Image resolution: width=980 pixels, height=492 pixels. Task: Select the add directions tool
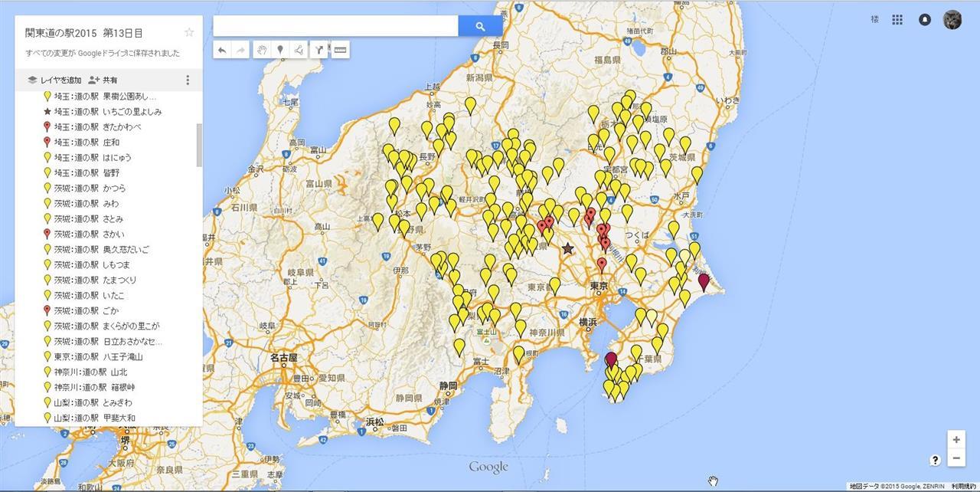[319, 50]
